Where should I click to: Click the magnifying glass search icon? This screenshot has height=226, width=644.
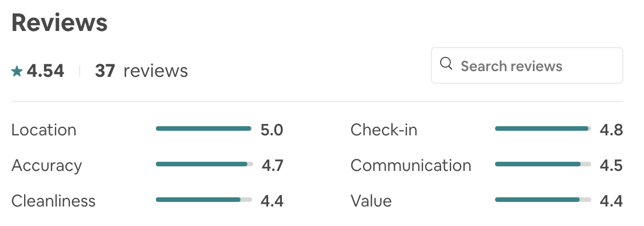coord(446,64)
